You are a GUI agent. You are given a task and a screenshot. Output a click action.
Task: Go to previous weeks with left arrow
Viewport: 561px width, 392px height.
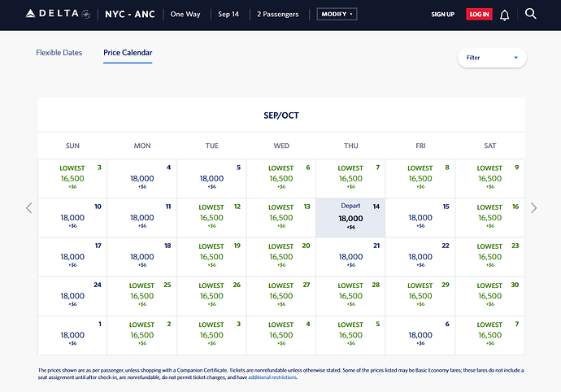(x=29, y=208)
